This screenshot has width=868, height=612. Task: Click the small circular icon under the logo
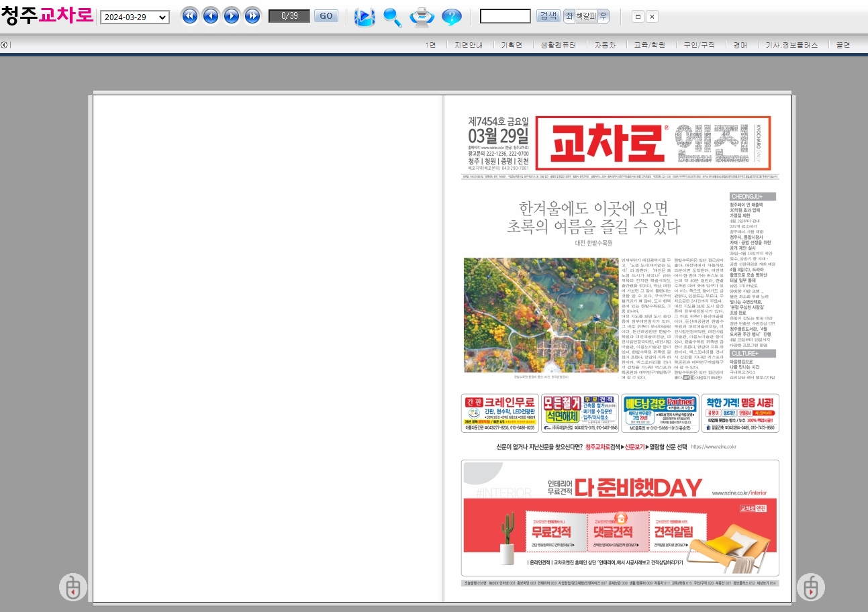pos(4,45)
